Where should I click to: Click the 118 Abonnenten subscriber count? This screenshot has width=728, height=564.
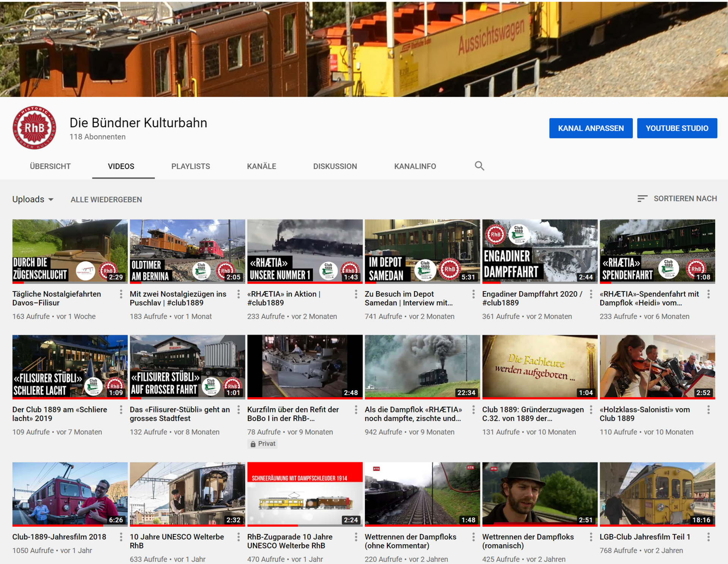[97, 137]
